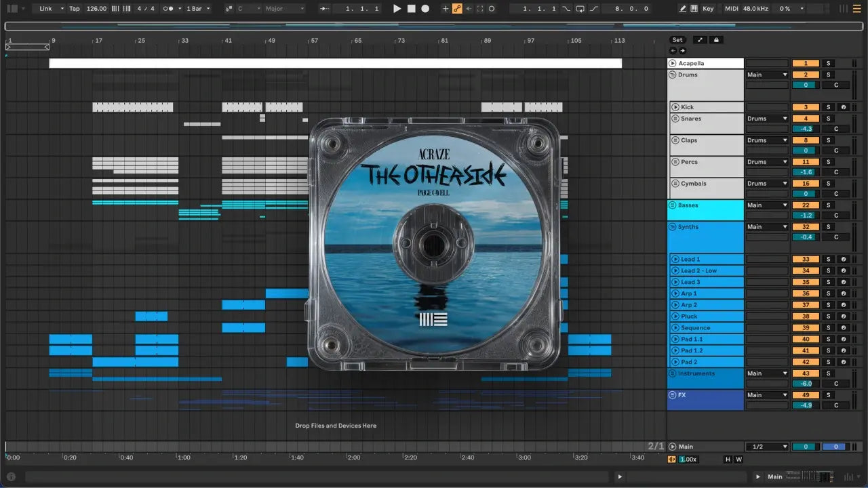Click the Stop transport button
Viewport: 868px width, 488px height.
coord(412,9)
